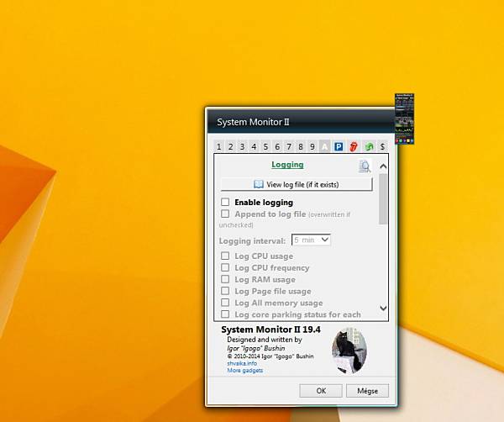Click the scrollbar up arrow
This screenshot has width=504, height=422.
(383, 166)
